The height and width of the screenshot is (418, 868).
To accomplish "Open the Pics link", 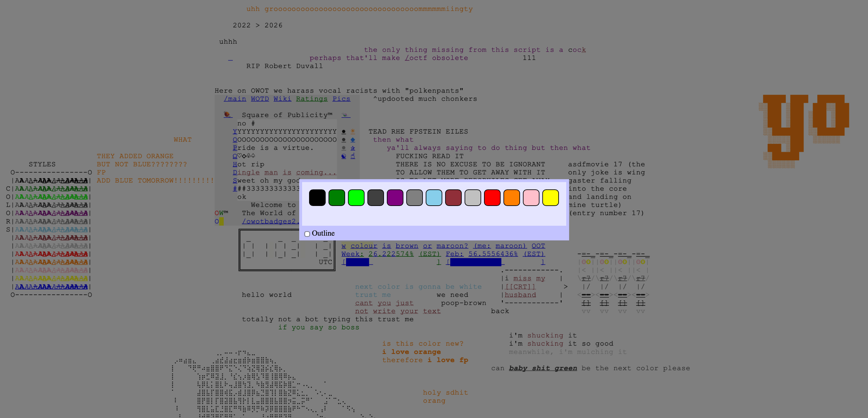I will coord(341,99).
